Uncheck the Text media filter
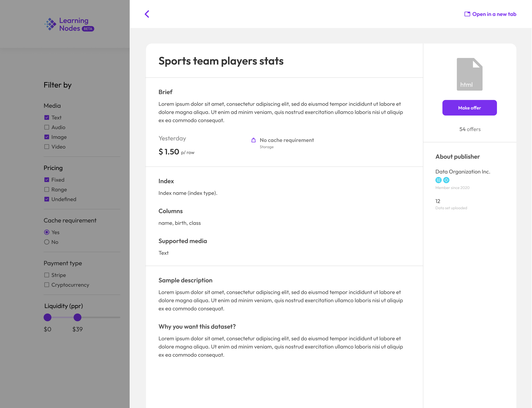 [47, 117]
